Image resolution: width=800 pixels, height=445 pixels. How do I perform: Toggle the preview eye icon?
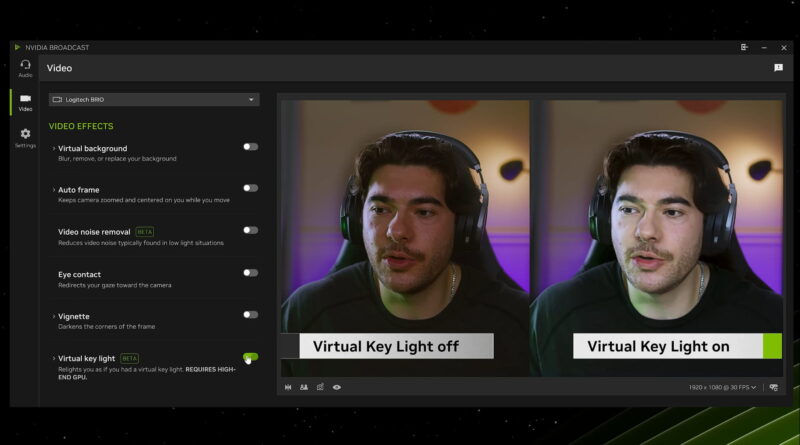337,387
